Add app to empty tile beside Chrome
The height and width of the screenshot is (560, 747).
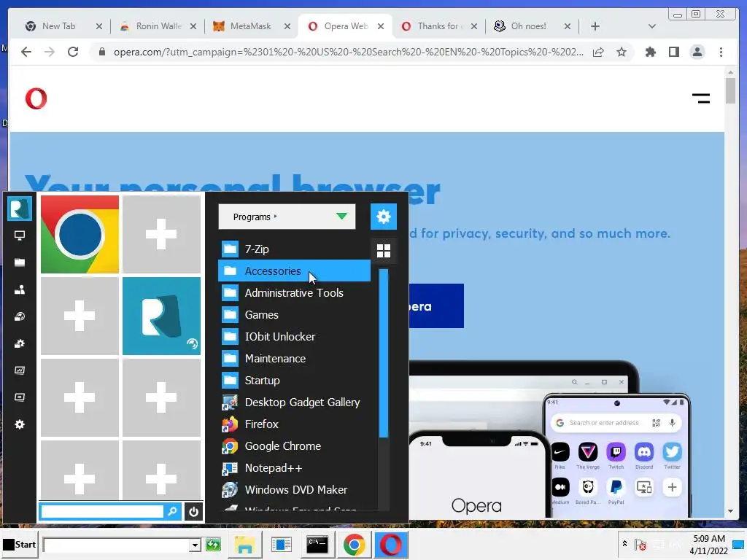pos(161,234)
